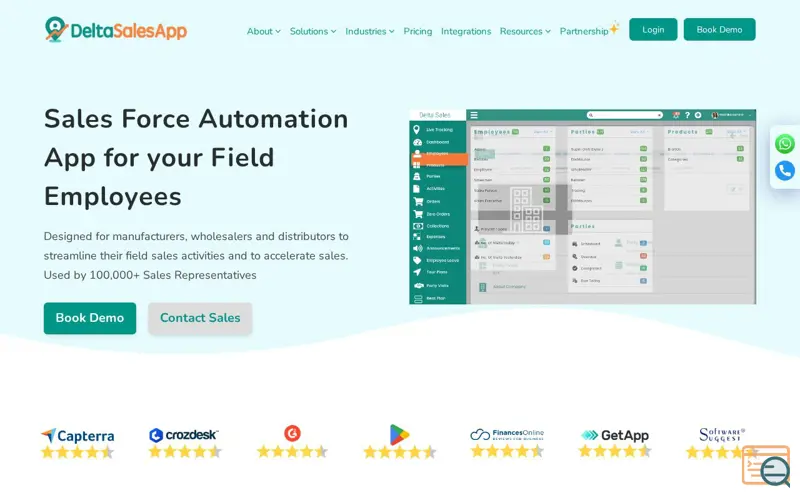Click the Employee Leave tag icon
The height and width of the screenshot is (500, 800).
pos(417,260)
